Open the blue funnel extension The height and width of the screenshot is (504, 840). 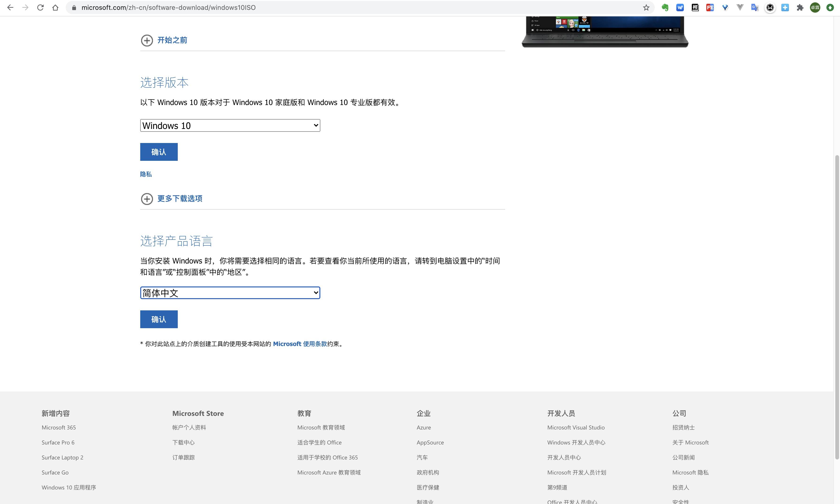click(x=725, y=8)
